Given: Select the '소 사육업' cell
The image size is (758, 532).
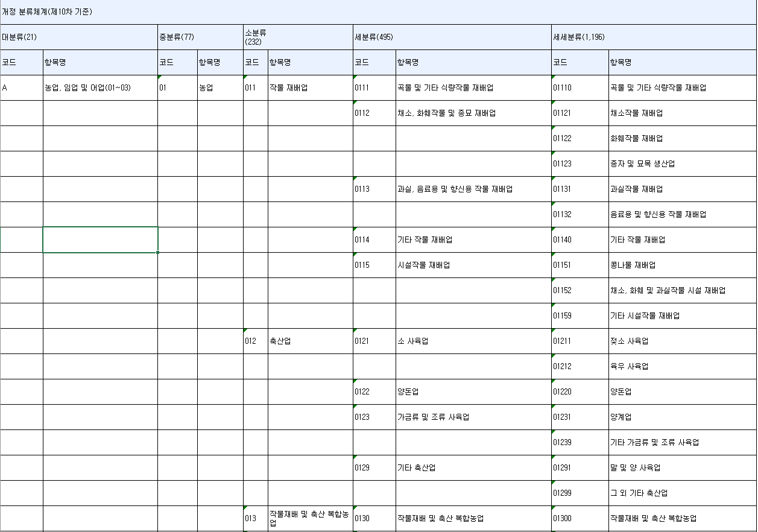Looking at the screenshot, I should click(473, 341).
